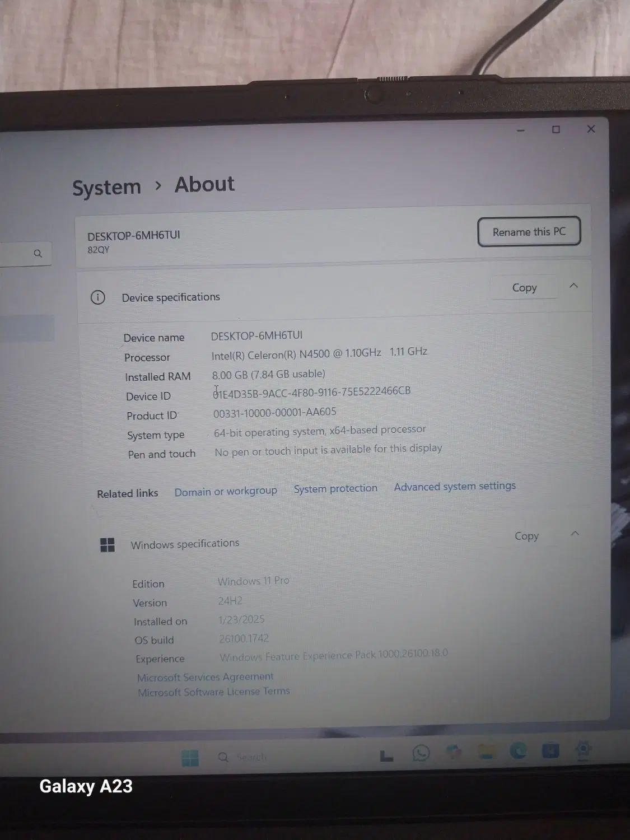Copy the Windows specifications

[x=527, y=536]
